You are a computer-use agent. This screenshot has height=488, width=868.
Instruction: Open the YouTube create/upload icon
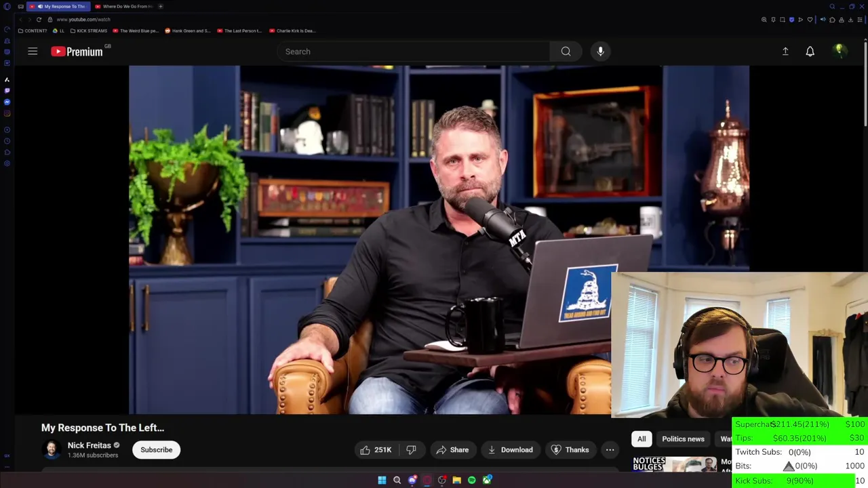[x=785, y=52]
